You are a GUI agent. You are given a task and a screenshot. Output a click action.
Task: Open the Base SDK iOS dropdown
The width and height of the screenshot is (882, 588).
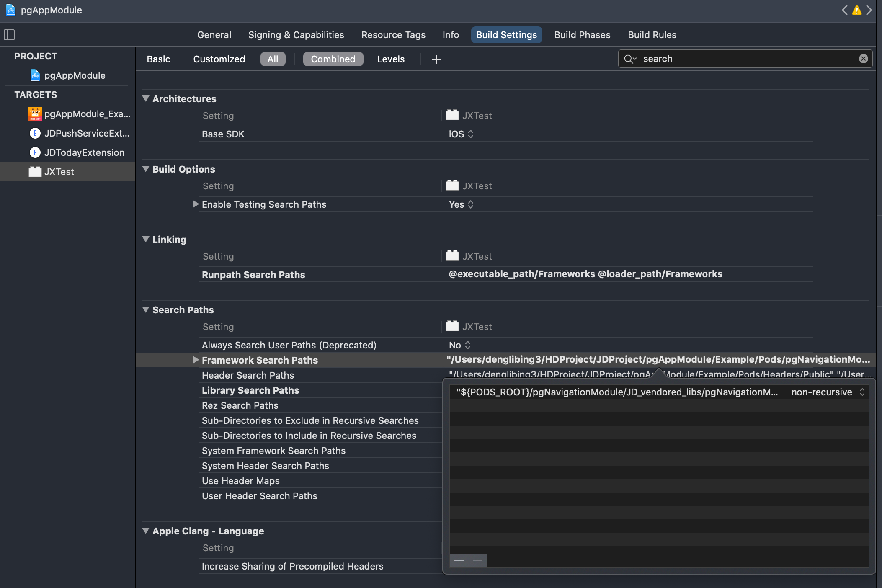click(x=461, y=134)
